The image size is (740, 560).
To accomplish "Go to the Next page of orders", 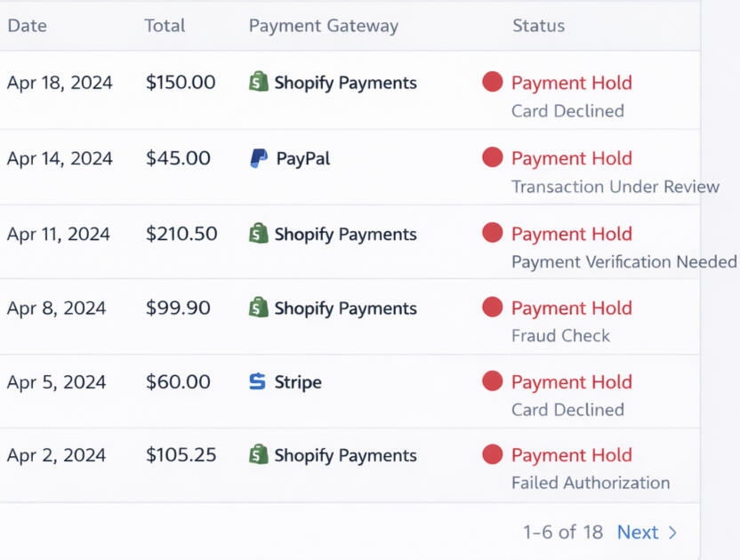I will coord(638,532).
